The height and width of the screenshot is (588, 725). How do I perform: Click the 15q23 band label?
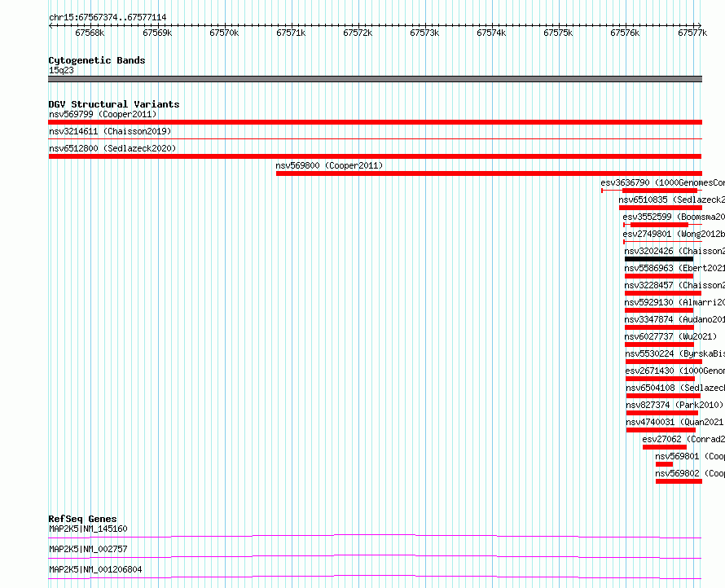(x=61, y=70)
